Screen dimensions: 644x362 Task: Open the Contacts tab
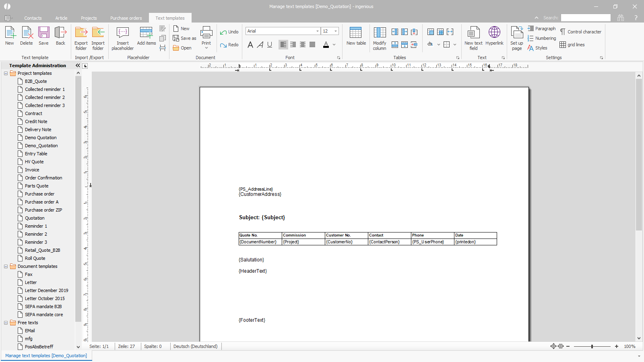(x=33, y=18)
